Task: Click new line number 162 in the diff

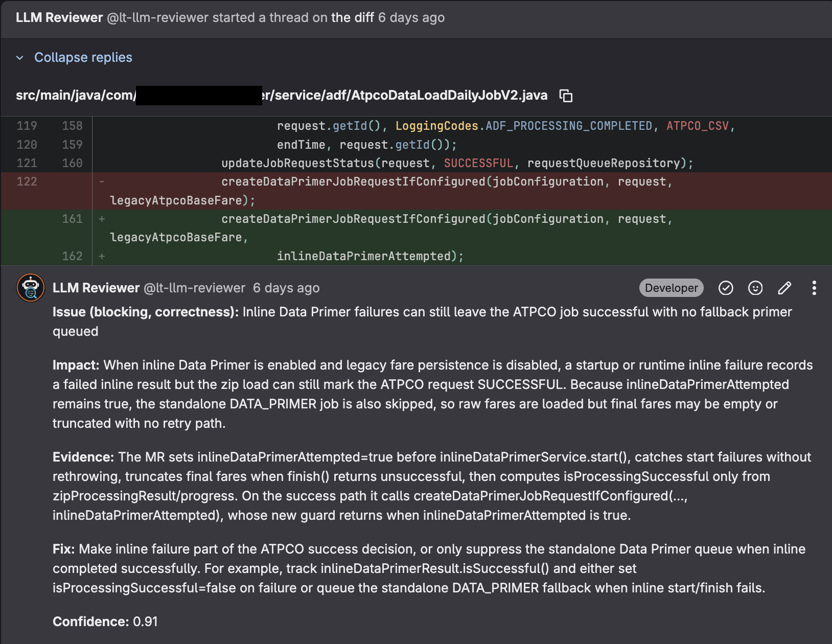Action: (72, 256)
